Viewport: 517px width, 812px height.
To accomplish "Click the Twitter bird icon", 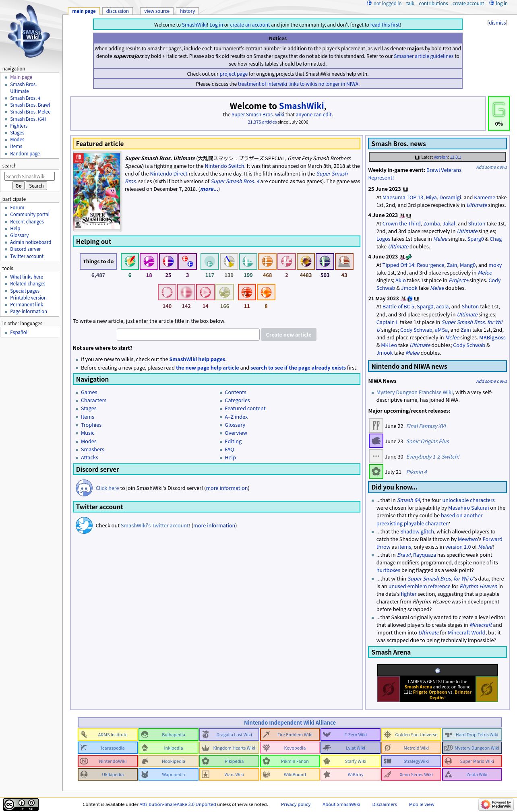I will [x=84, y=525].
